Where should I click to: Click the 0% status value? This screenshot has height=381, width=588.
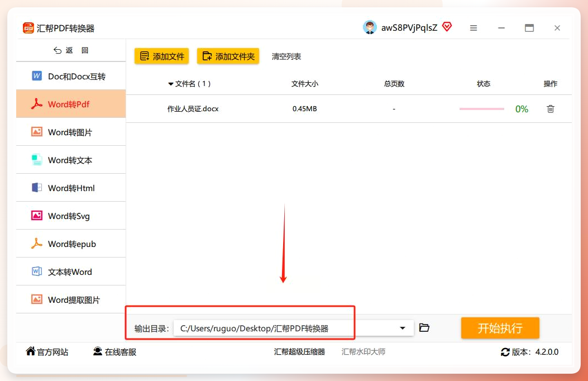click(522, 109)
